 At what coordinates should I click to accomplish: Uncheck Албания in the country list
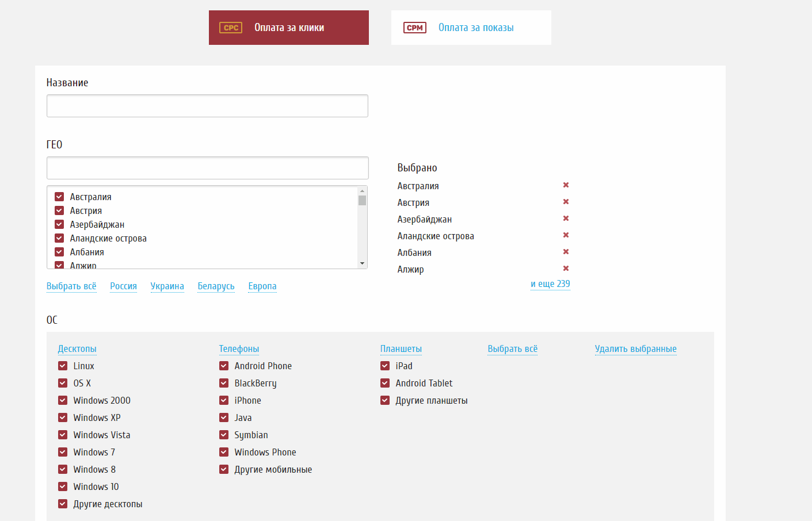(x=59, y=252)
